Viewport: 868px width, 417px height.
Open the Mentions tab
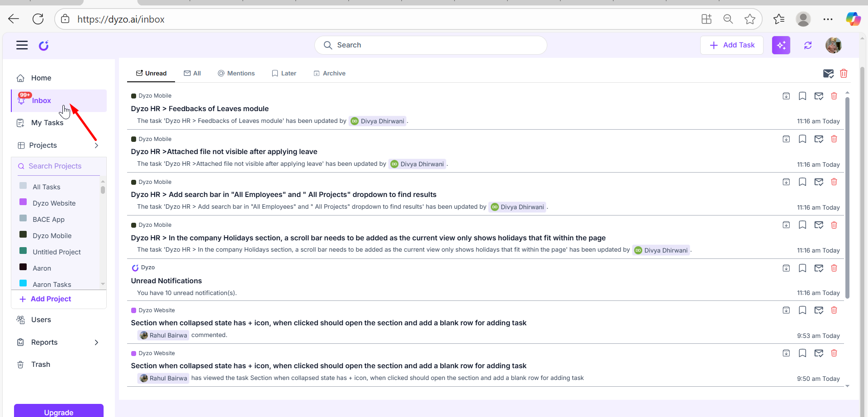coord(236,73)
